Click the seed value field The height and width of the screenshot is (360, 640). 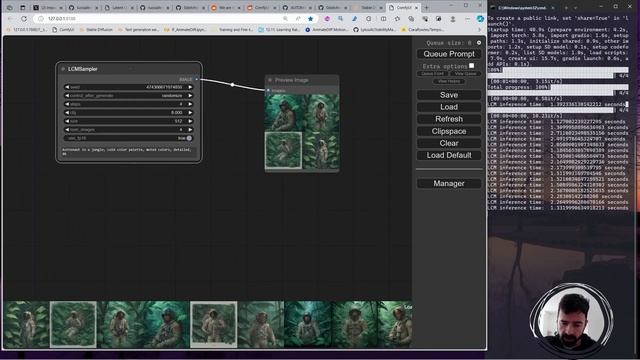(x=129, y=87)
